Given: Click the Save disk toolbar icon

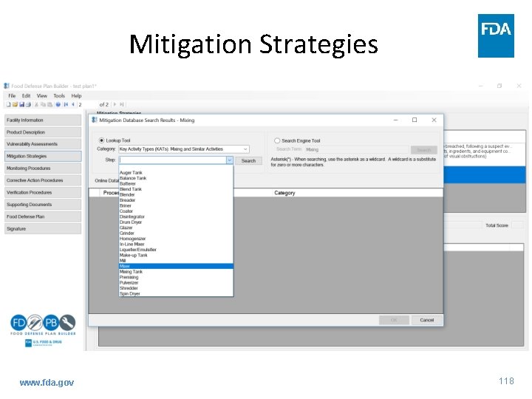Looking at the screenshot, I should point(21,104).
